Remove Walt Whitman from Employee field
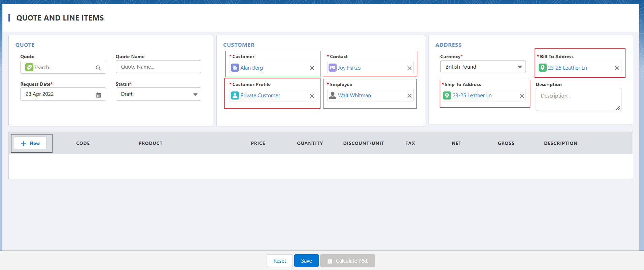644x270 pixels. click(x=409, y=96)
